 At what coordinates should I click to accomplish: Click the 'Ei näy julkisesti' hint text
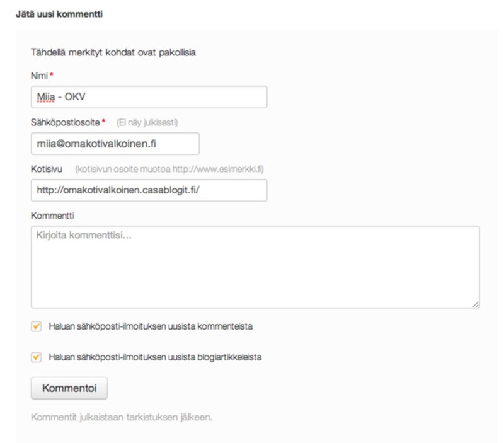(147, 122)
